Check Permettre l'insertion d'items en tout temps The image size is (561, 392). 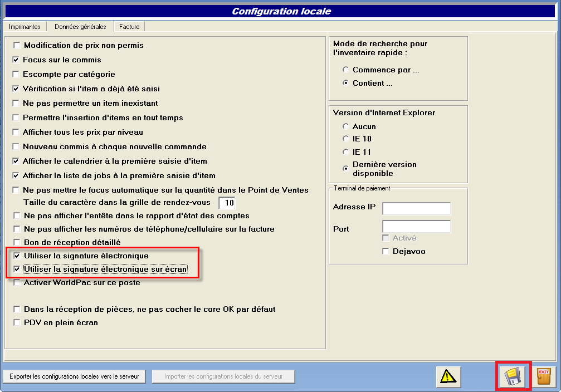click(16, 117)
